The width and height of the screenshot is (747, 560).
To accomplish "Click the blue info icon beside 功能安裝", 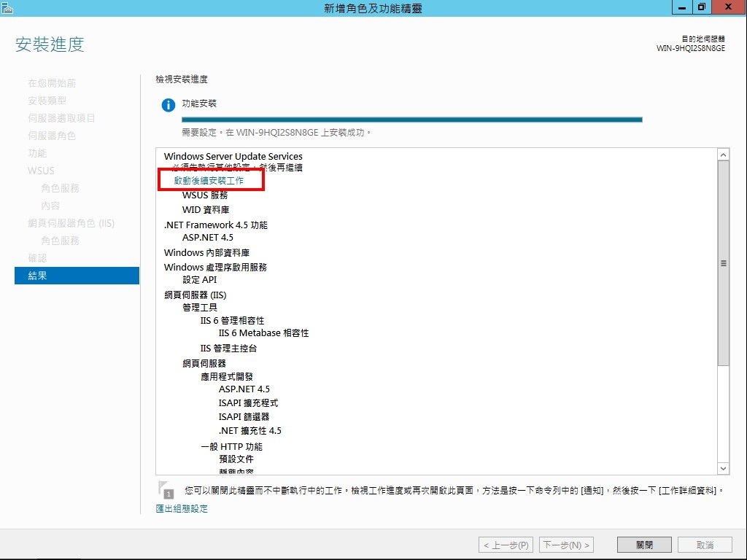I will pyautogui.click(x=169, y=105).
